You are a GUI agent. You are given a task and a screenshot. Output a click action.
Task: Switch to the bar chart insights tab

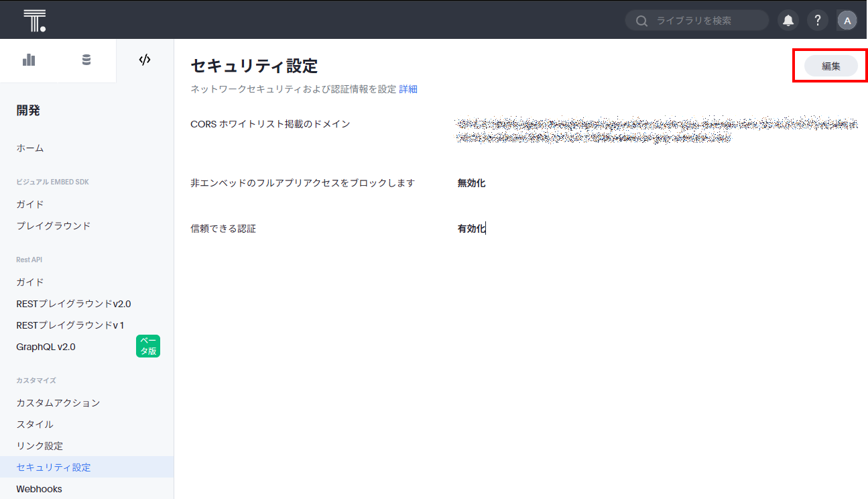29,60
